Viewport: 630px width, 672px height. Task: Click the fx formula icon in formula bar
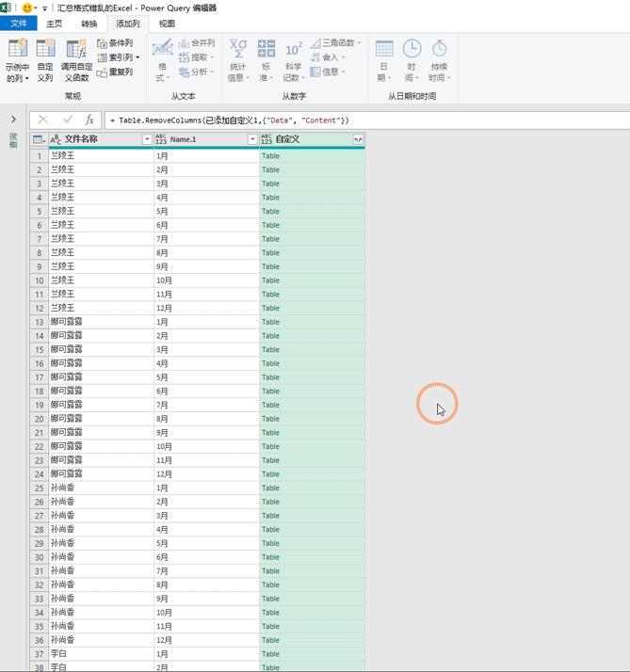point(89,120)
